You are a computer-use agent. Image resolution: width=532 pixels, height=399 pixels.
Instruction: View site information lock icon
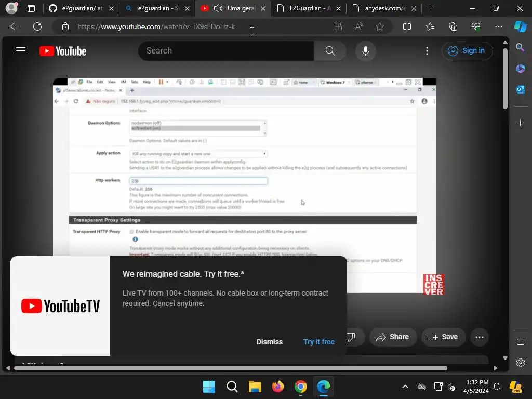coord(65,26)
